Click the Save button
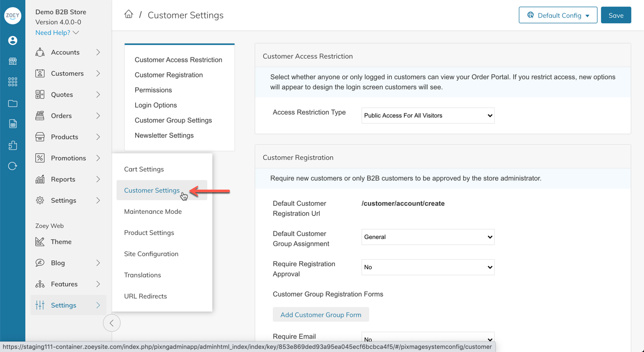 point(616,15)
